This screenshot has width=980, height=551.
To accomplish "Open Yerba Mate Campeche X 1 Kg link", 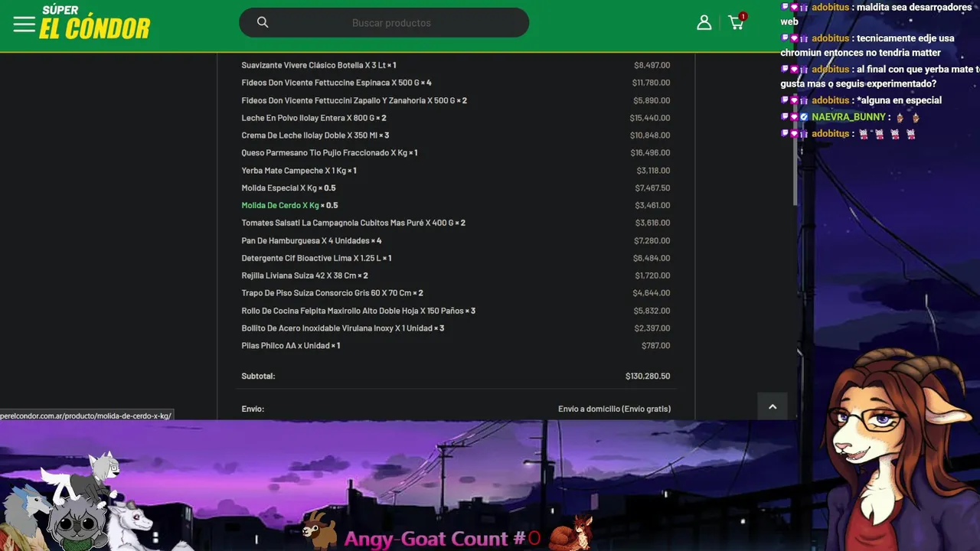I will (293, 171).
